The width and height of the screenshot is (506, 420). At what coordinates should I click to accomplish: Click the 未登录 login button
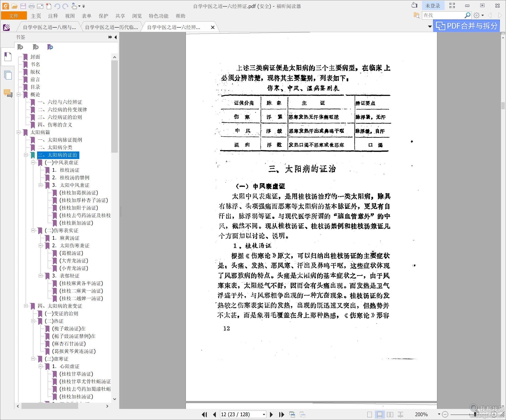click(433, 6)
